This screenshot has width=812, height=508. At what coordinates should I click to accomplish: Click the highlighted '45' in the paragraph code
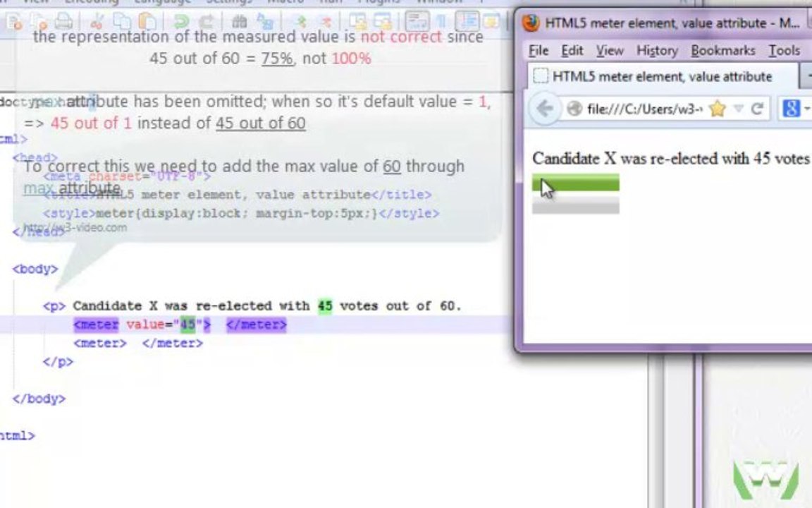point(325,306)
